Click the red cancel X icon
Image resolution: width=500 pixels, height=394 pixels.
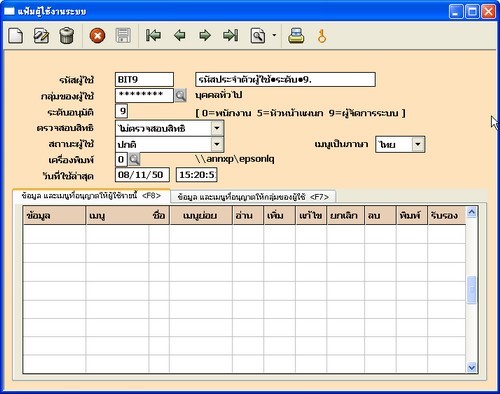(97, 35)
